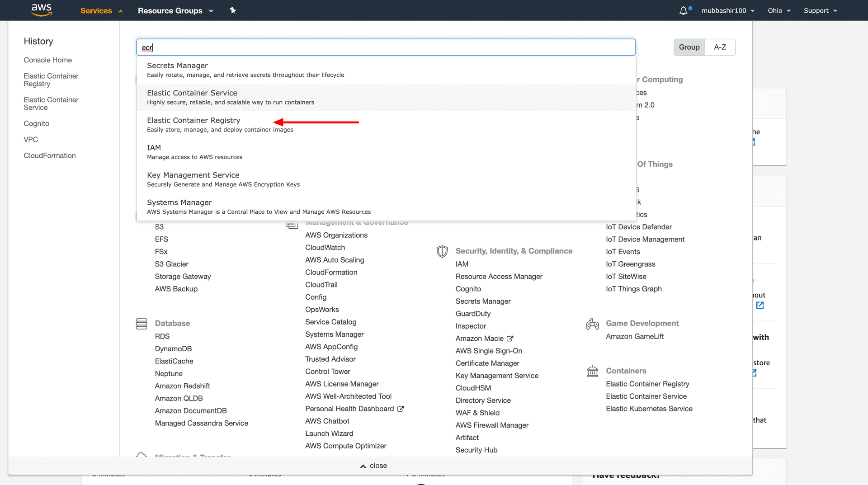Open Amazon Redshift service

tap(182, 386)
